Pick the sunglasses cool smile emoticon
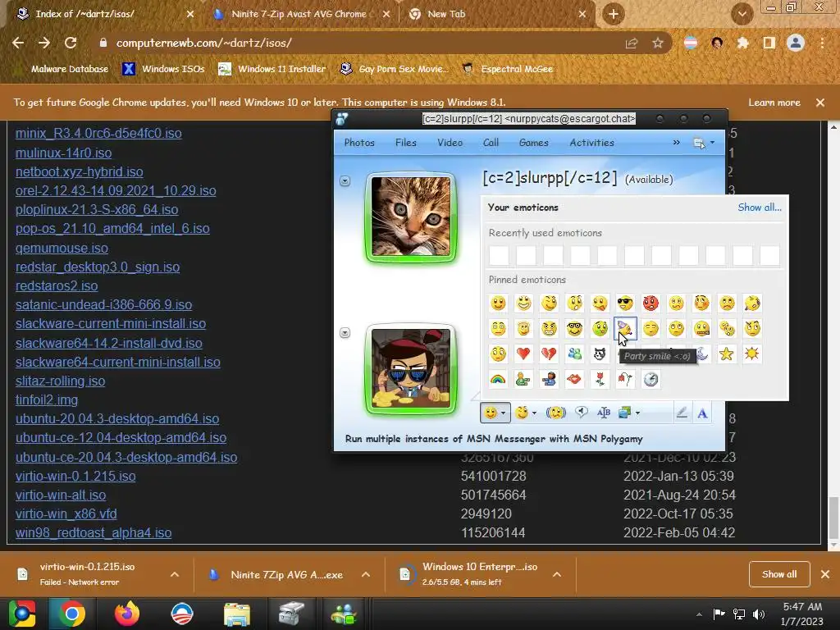The width and height of the screenshot is (840, 630). point(625,304)
